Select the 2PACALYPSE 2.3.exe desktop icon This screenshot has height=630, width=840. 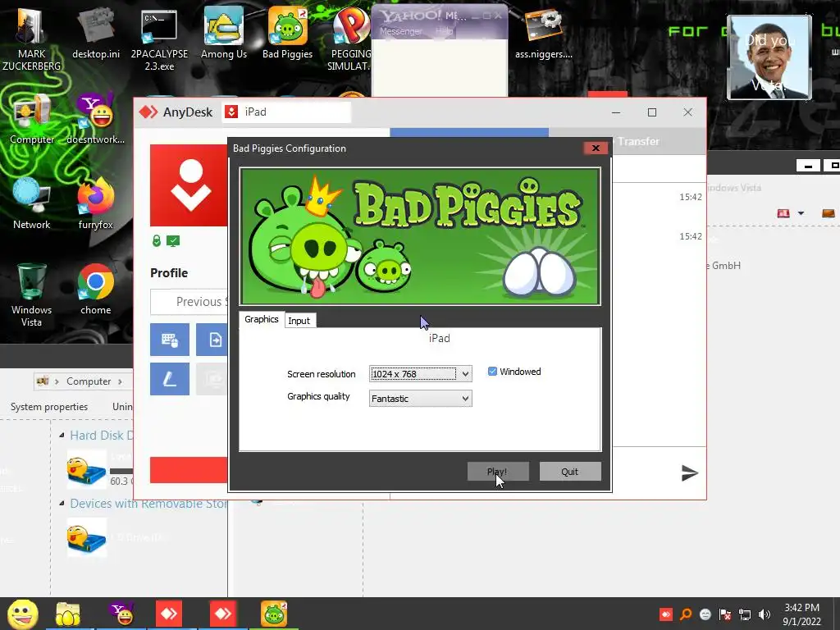tap(159, 39)
